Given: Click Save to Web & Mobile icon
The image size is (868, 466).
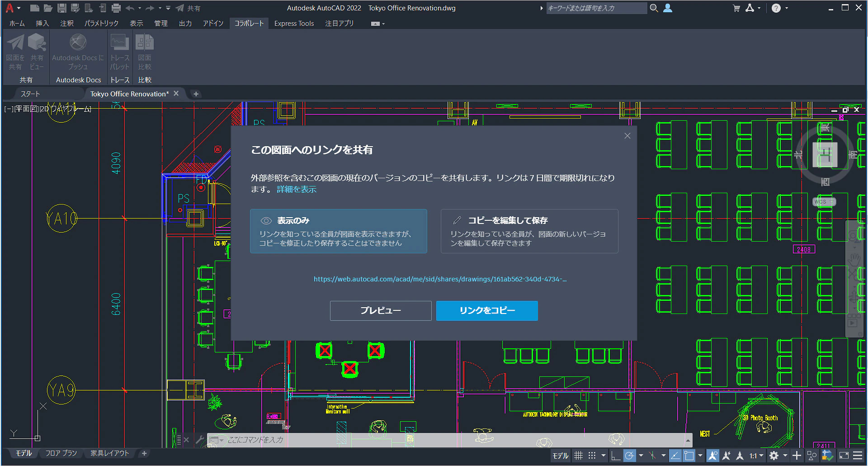Looking at the screenshot, I should 103,8.
